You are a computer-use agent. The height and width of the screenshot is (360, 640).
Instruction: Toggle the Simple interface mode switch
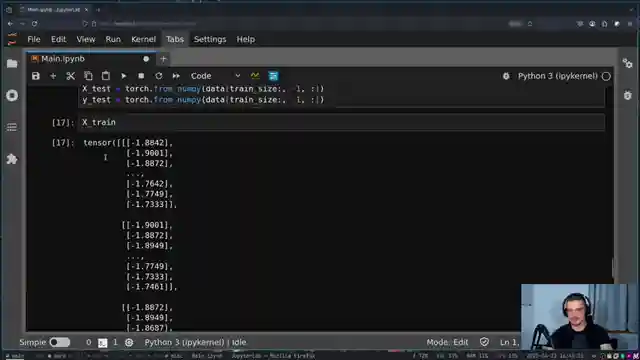(60, 342)
